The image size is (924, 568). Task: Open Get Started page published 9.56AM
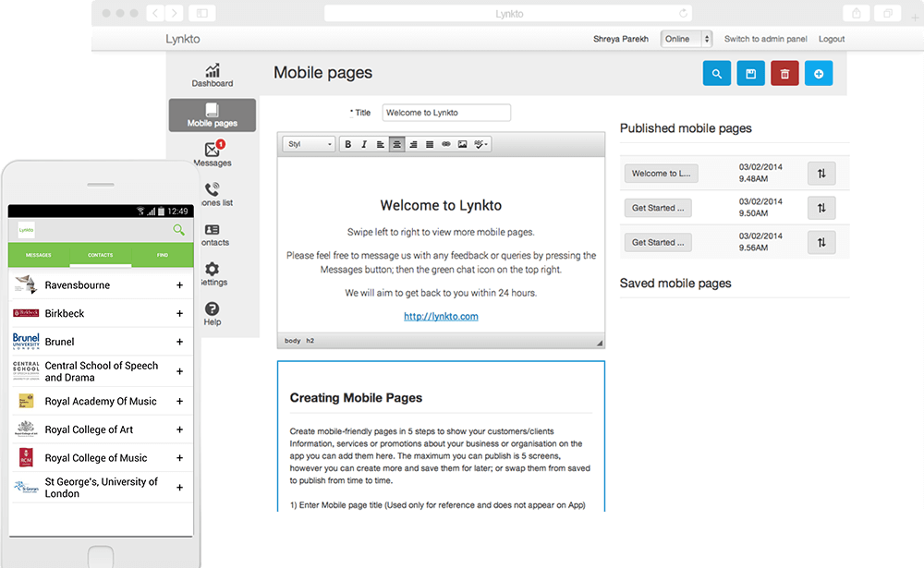[658, 242]
